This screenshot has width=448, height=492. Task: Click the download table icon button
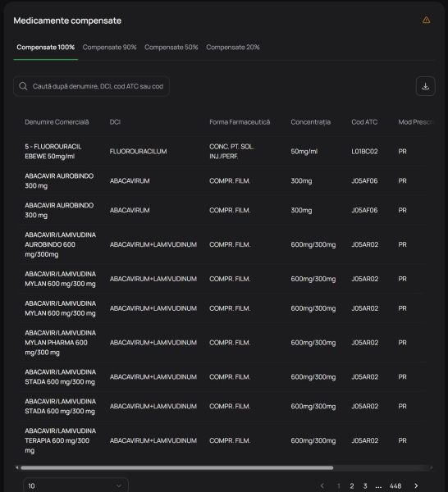(425, 86)
